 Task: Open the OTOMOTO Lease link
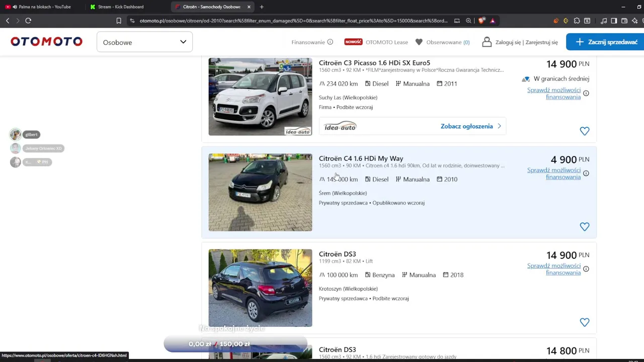coord(386,42)
